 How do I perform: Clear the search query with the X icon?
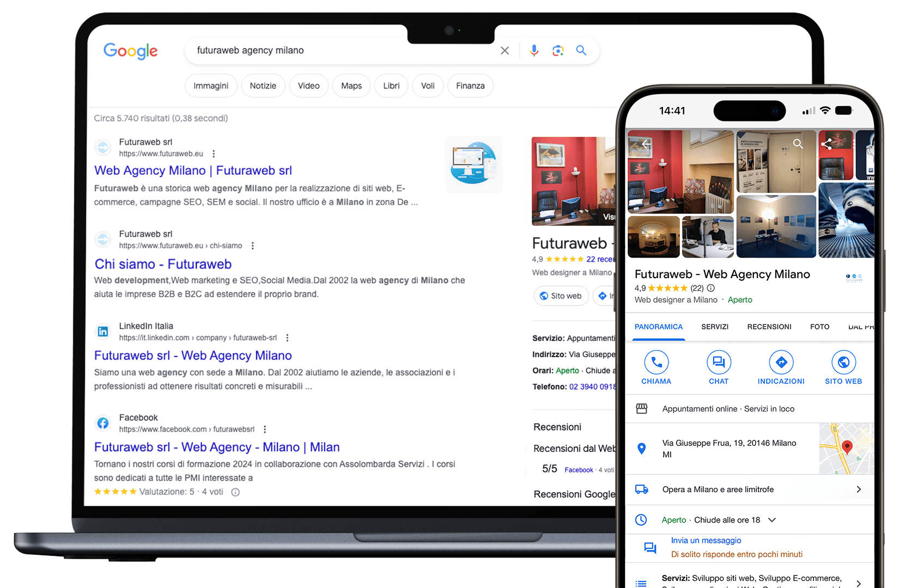(505, 51)
